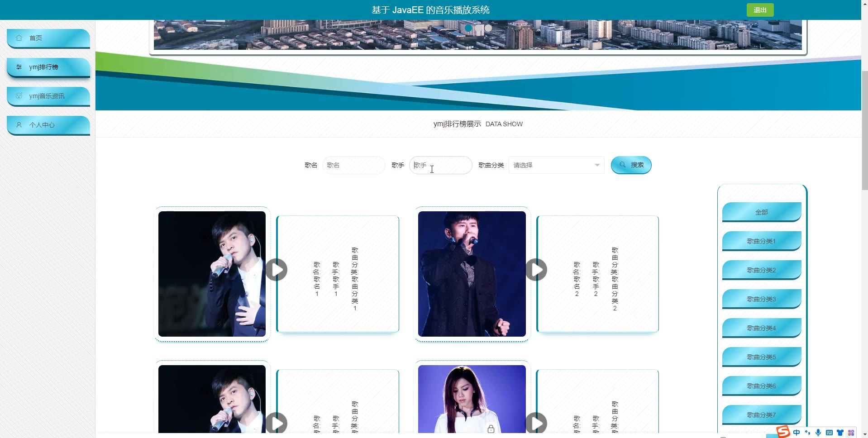Click the title 基于 JavaEE 的音乐播放系统
Image resolution: width=868 pixels, height=438 pixels.
[430, 10]
